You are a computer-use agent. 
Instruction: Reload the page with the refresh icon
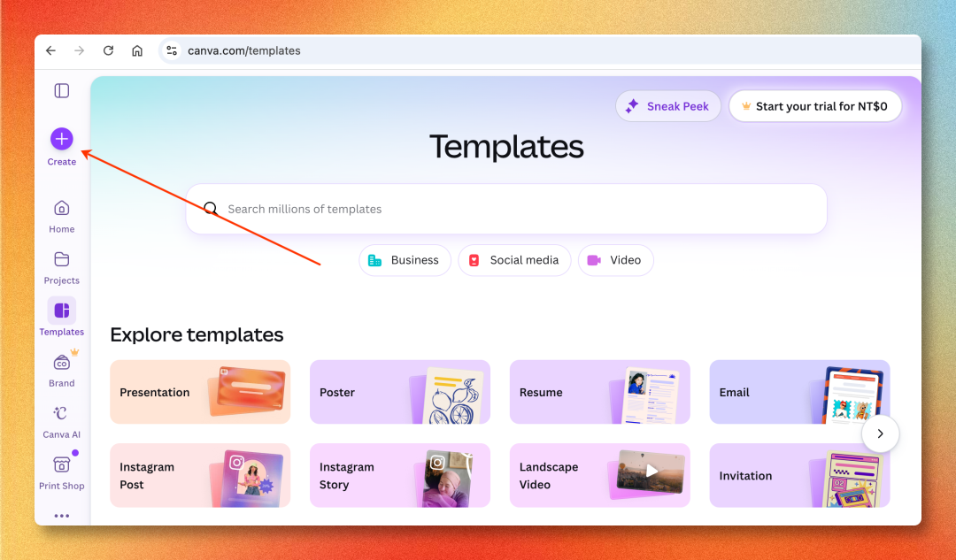(x=109, y=50)
